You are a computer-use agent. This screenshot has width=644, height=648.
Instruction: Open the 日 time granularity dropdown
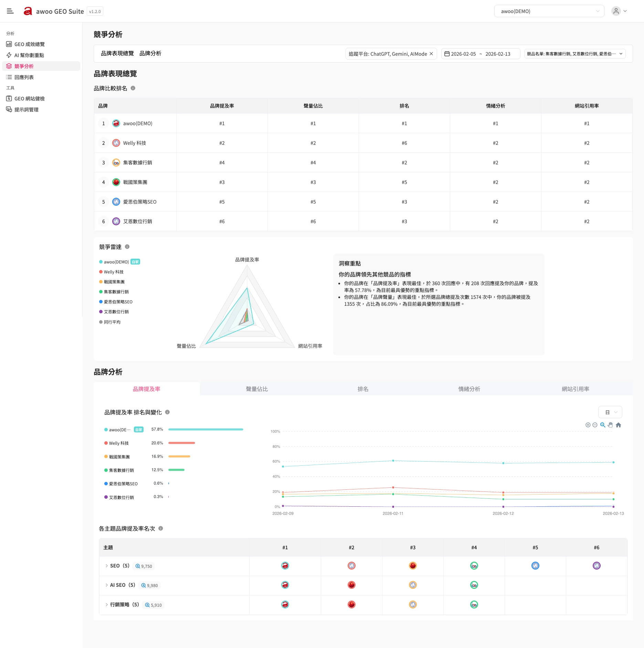610,412
